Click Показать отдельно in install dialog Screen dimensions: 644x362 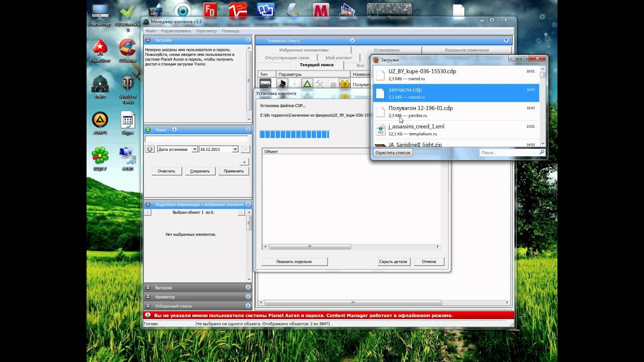pos(294,261)
